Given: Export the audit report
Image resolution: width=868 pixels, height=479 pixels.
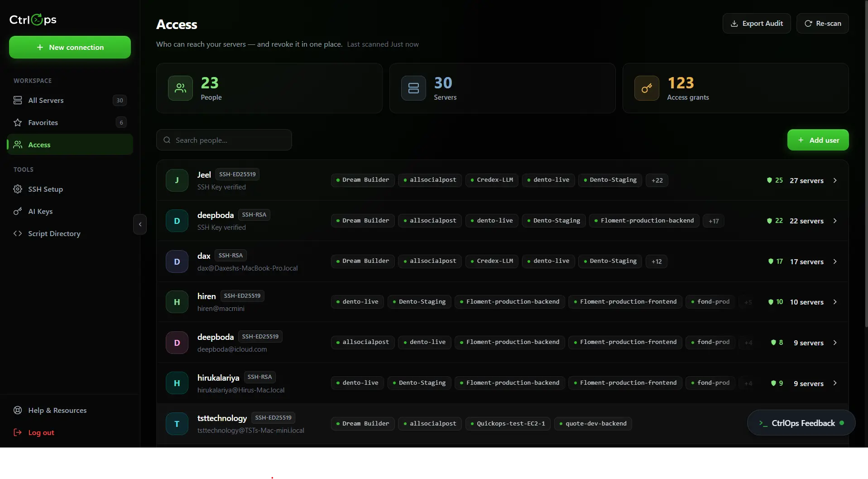Looking at the screenshot, I should 757,24.
